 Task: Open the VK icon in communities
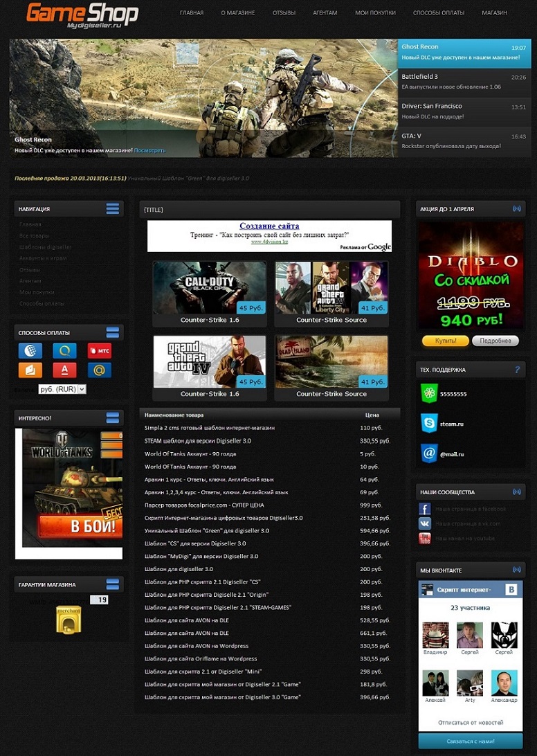coord(425,523)
